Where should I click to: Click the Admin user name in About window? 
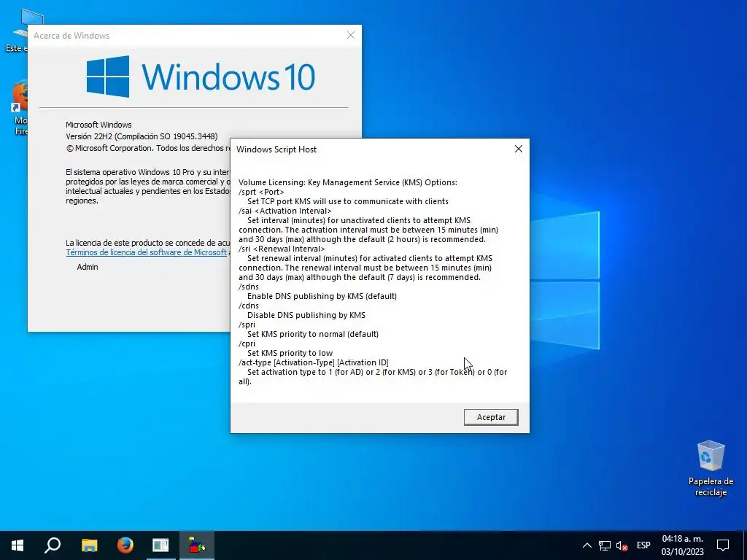pyautogui.click(x=88, y=267)
